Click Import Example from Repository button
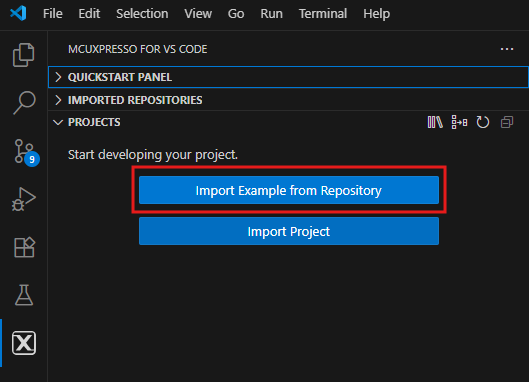 coord(289,190)
